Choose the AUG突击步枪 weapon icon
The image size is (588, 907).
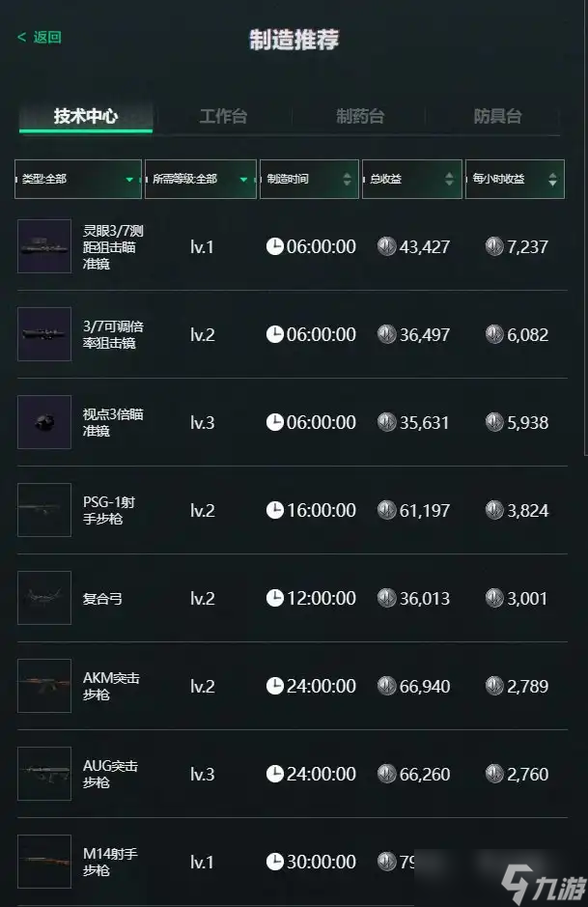(44, 774)
